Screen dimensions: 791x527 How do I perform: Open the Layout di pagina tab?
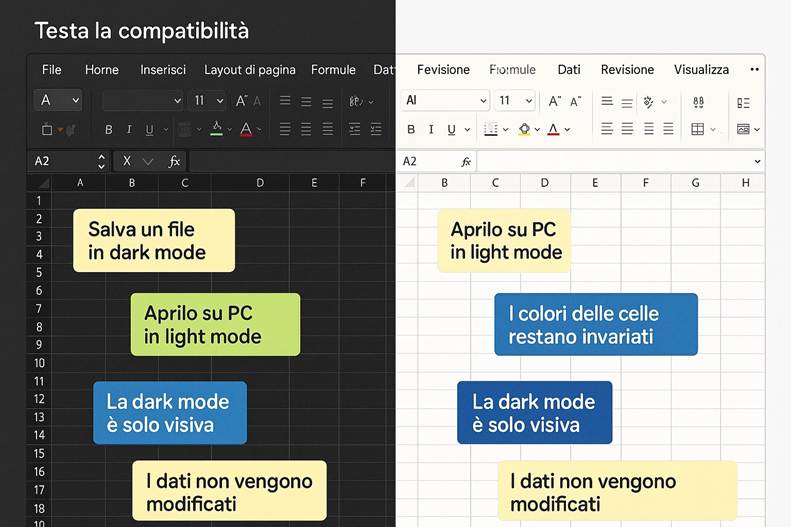click(249, 70)
